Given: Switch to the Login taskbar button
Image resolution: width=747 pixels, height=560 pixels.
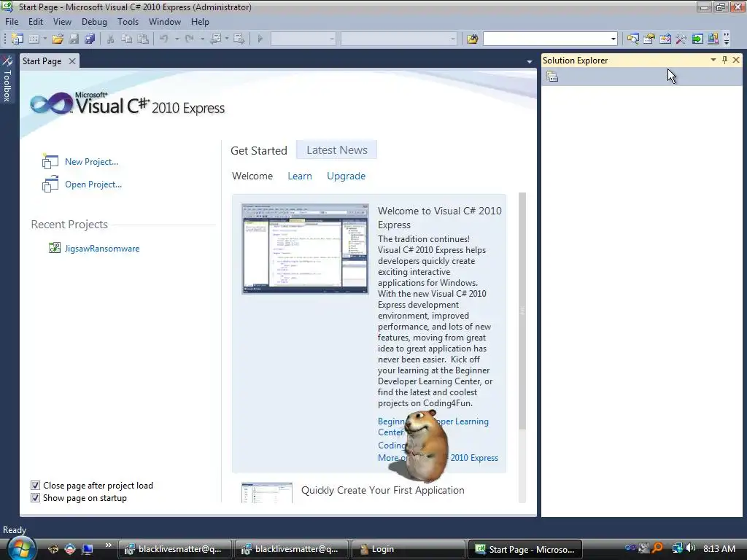Looking at the screenshot, I should pos(409,549).
